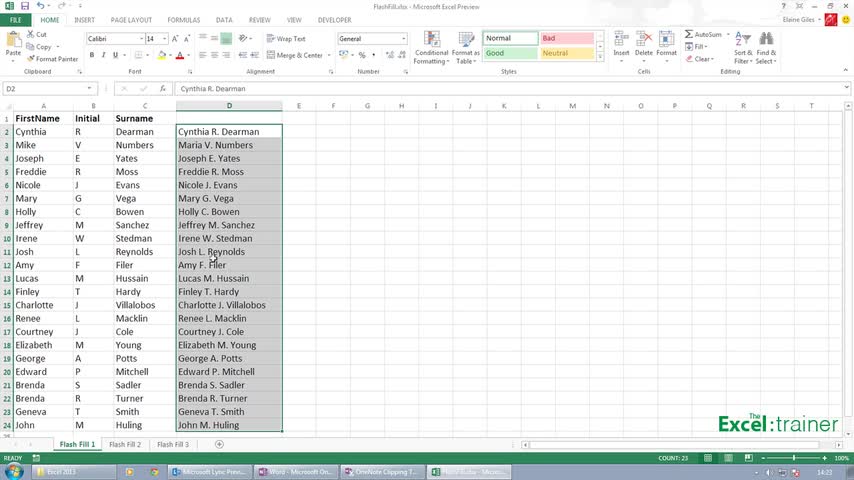Toggle italic formatting
This screenshot has width=854, height=480.
pyautogui.click(x=103, y=55)
